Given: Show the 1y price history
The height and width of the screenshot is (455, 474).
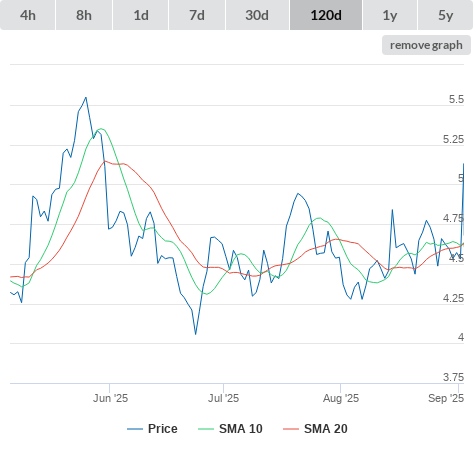Looking at the screenshot, I should [390, 15].
